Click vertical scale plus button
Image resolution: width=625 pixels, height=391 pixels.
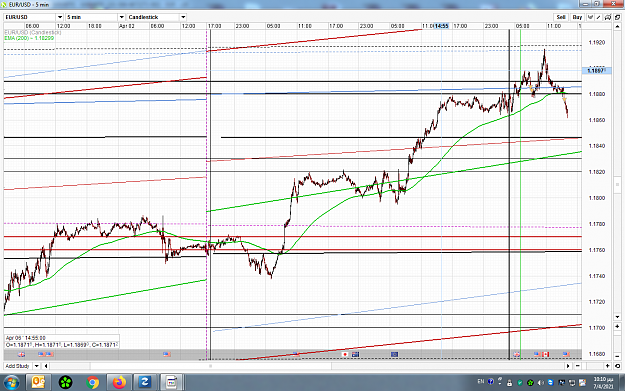pos(617,326)
